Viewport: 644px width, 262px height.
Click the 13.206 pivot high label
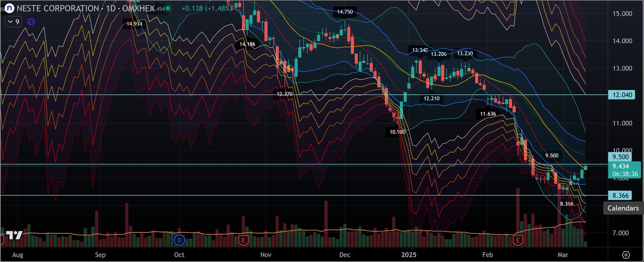(x=438, y=54)
